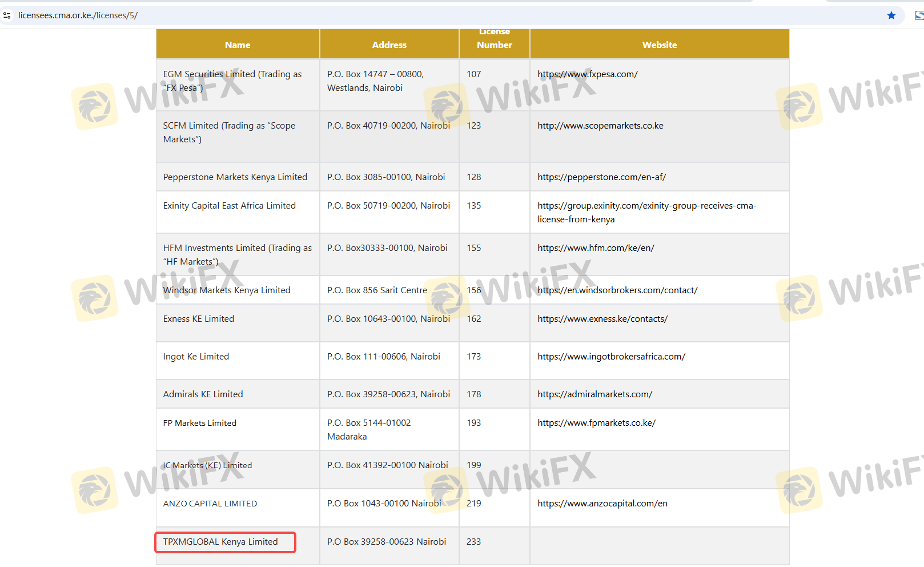Click TPXMGLOBAL address P.O Box 39258-00623 Nairobi
Viewport: 924px width, 567px height.
pos(387,542)
